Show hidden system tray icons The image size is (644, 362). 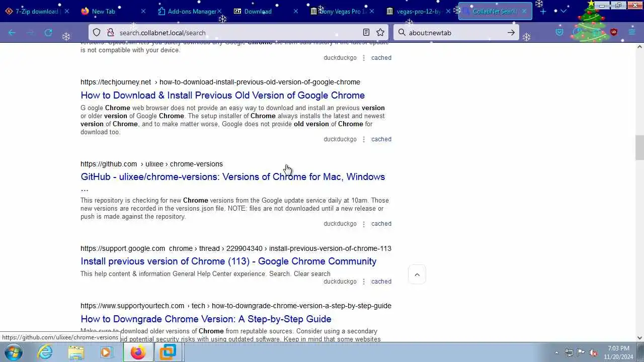[556, 353]
